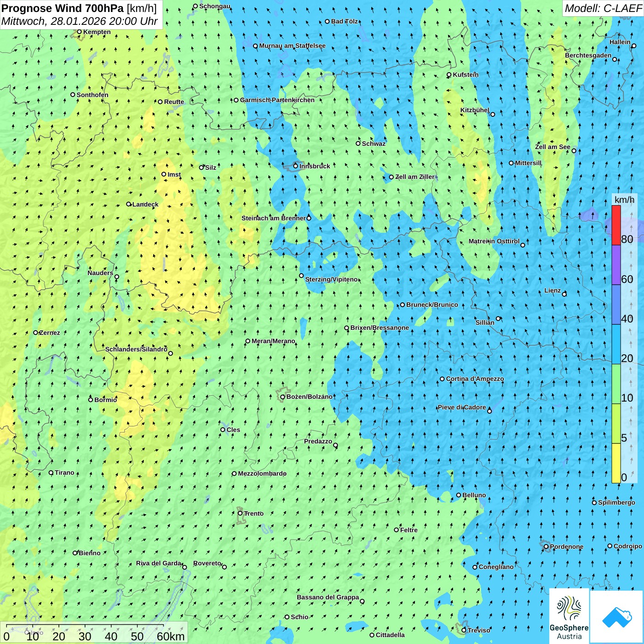Click the Garmisch-Partenkirchen label
The width and height of the screenshot is (644, 644).
[x=277, y=100]
